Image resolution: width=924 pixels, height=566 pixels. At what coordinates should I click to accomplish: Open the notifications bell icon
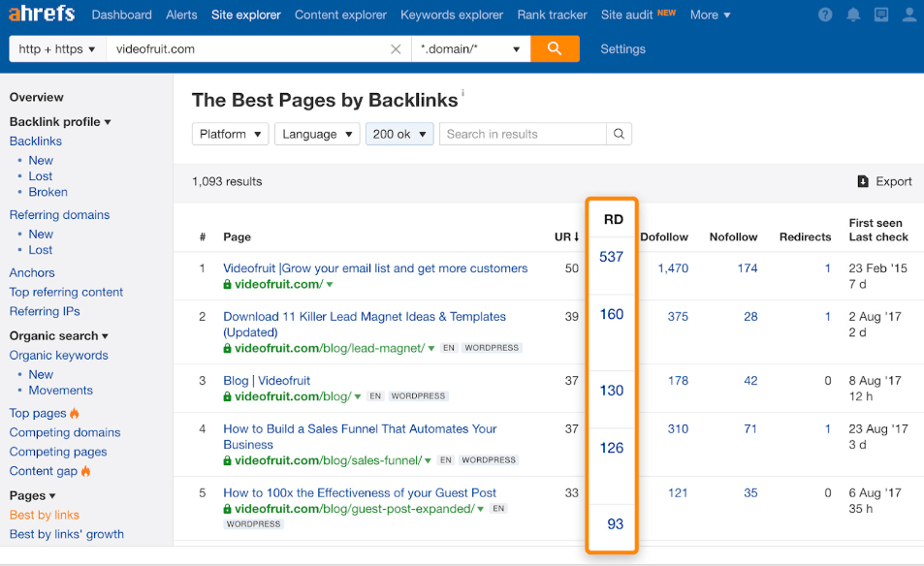click(x=852, y=15)
